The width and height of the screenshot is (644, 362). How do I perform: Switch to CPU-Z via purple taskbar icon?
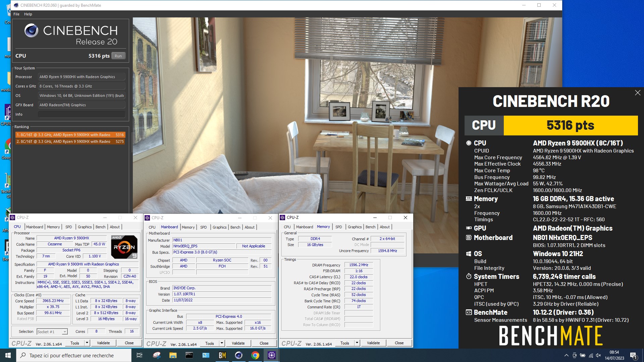coord(272,355)
